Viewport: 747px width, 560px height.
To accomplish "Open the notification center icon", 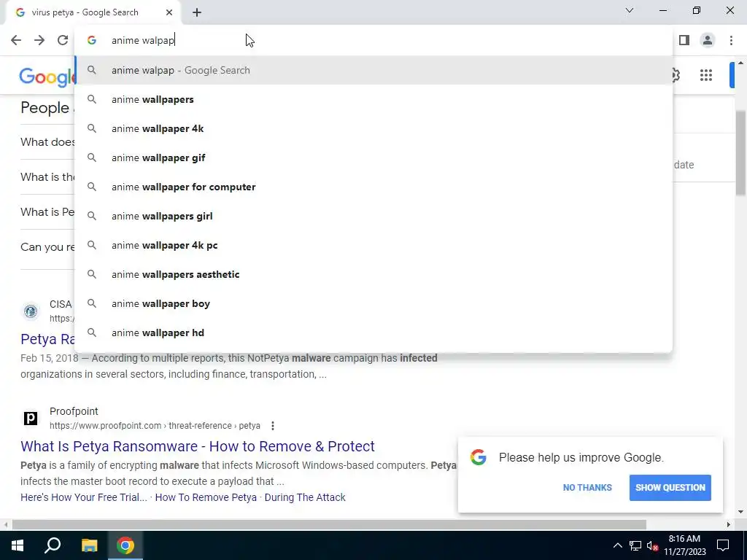I will point(723,545).
